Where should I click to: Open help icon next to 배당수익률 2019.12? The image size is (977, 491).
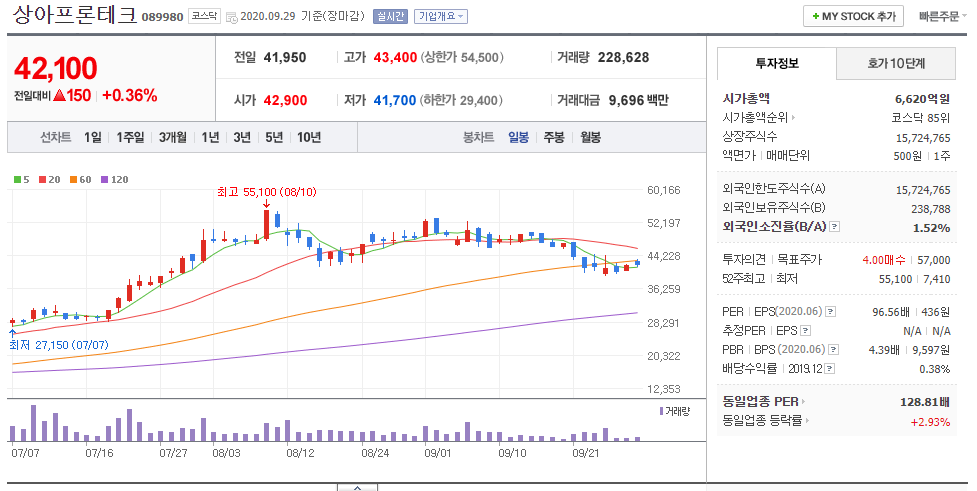click(829, 369)
